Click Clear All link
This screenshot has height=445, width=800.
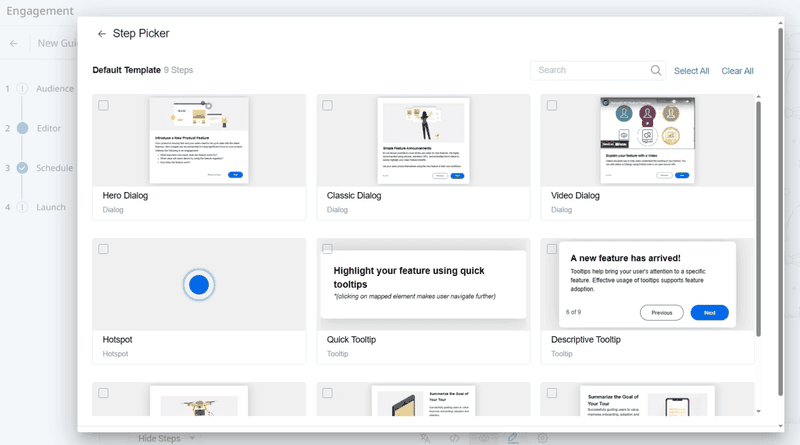[x=737, y=71]
